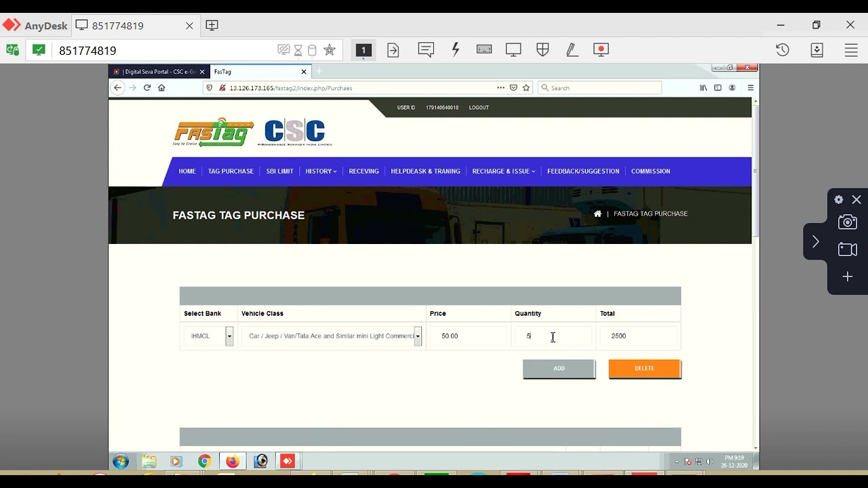Screen dimensions: 868x488
Task: Open AnyDesk keyboard settings icon
Action: pos(484,49)
